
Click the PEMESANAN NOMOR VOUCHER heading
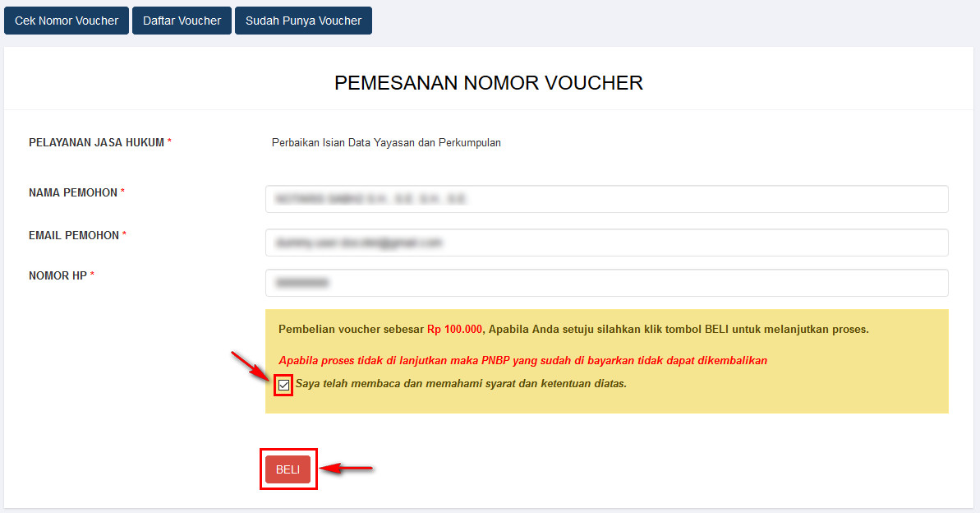(x=488, y=82)
